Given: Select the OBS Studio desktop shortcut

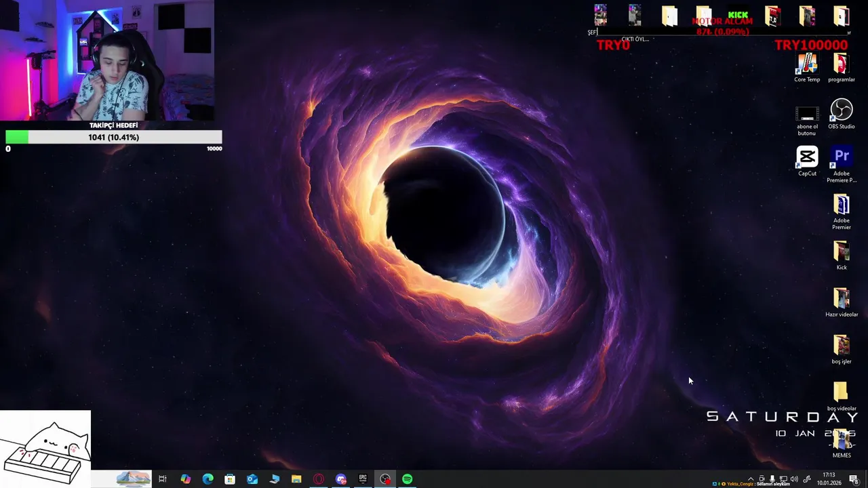Looking at the screenshot, I should 842,114.
